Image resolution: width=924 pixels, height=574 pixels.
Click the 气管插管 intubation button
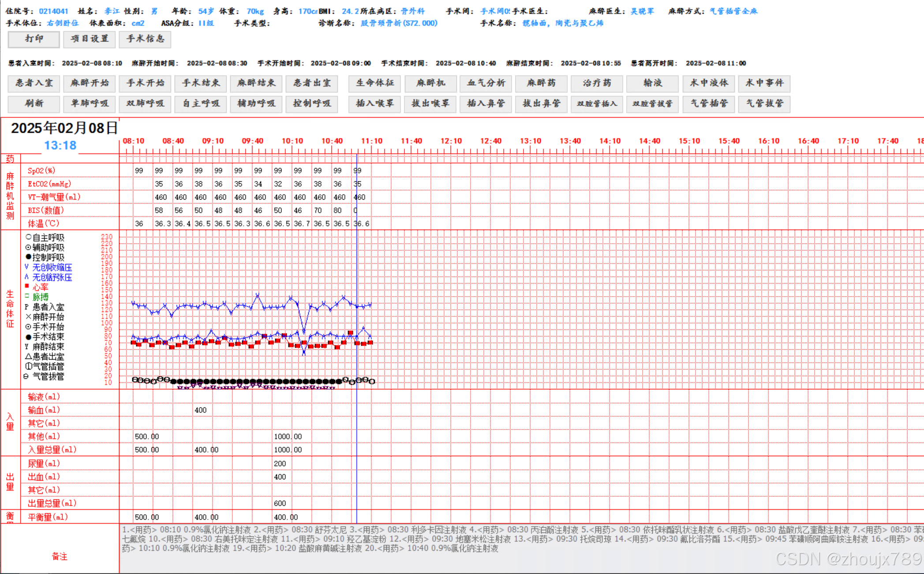point(709,104)
